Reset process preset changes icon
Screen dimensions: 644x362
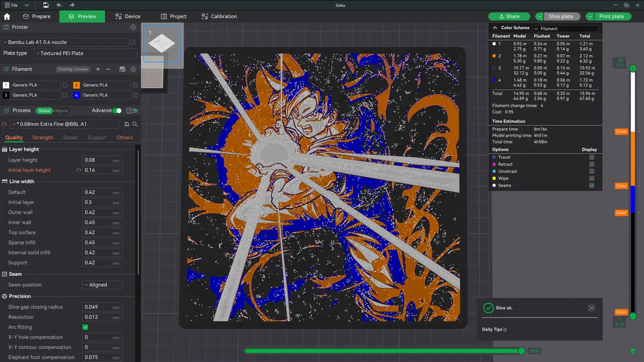click(5, 124)
